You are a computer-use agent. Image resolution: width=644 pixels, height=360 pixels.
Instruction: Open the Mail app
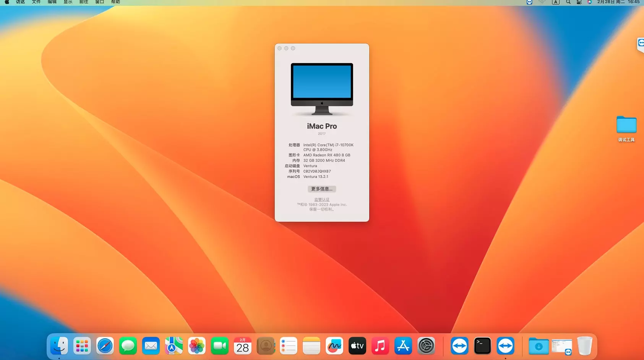(151, 345)
